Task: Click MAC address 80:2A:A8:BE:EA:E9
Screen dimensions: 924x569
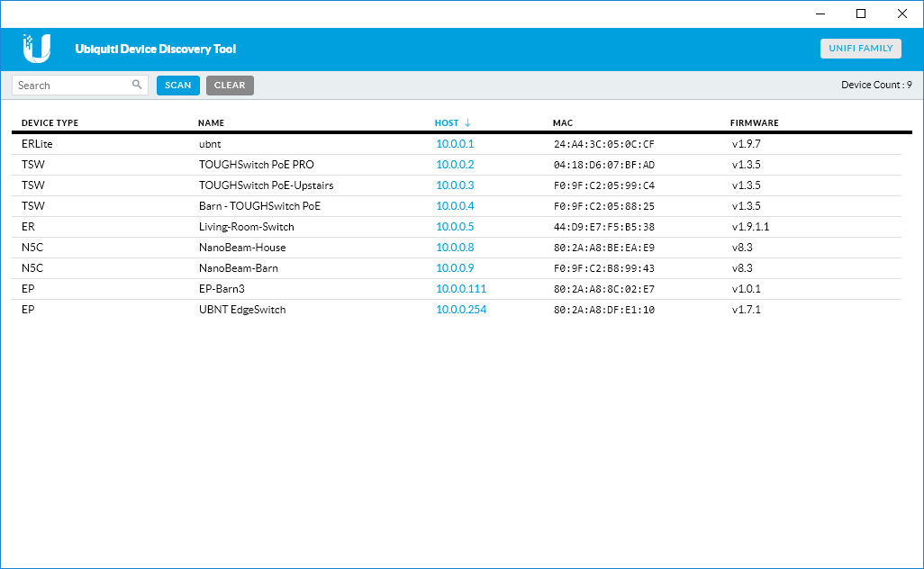Action: pyautogui.click(x=604, y=248)
